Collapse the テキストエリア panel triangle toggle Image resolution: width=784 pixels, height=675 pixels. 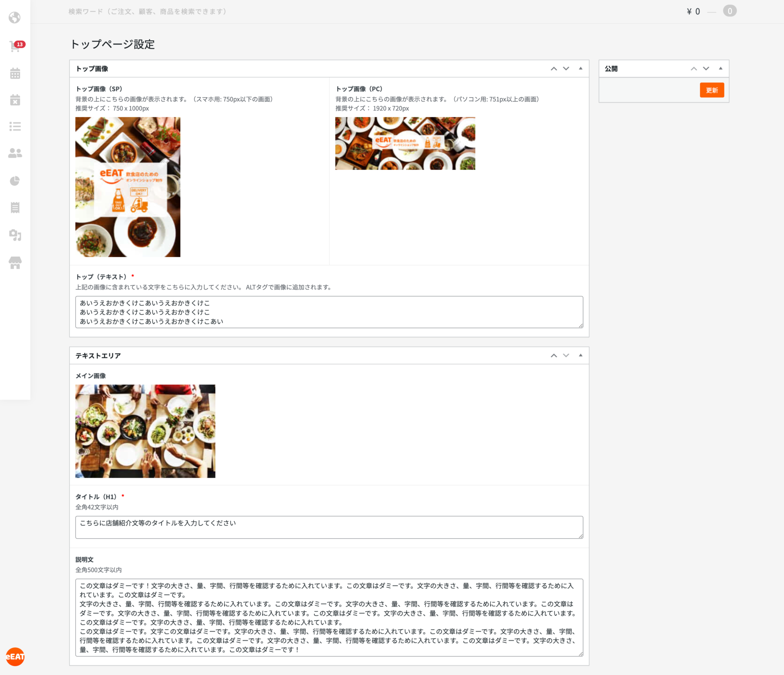pyautogui.click(x=580, y=355)
